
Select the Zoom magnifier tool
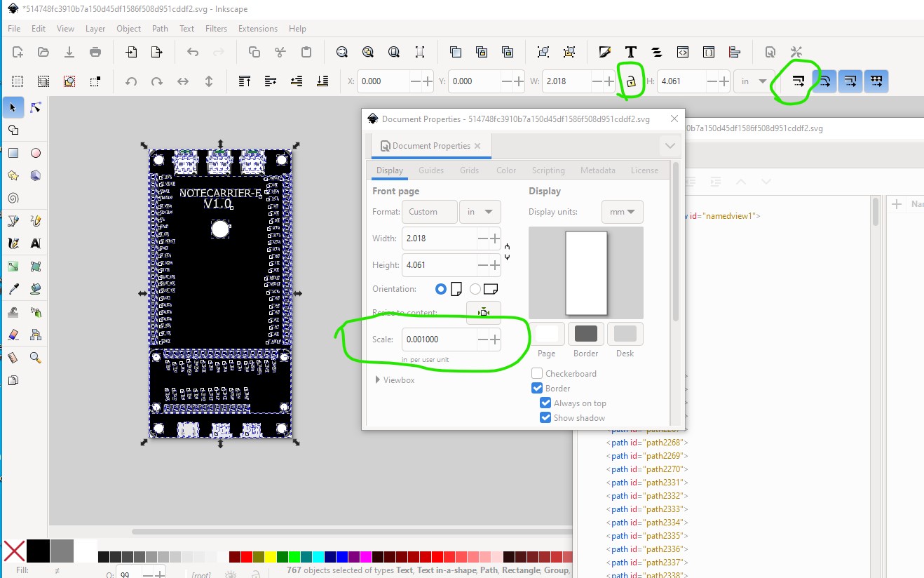pos(36,358)
